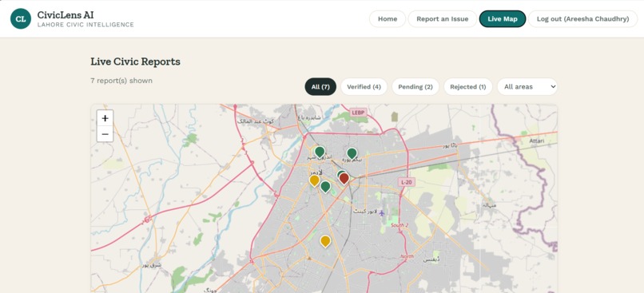Image resolution: width=644 pixels, height=293 pixels.
Task: Click the Live Civic Reports heading
Action: [x=136, y=61]
